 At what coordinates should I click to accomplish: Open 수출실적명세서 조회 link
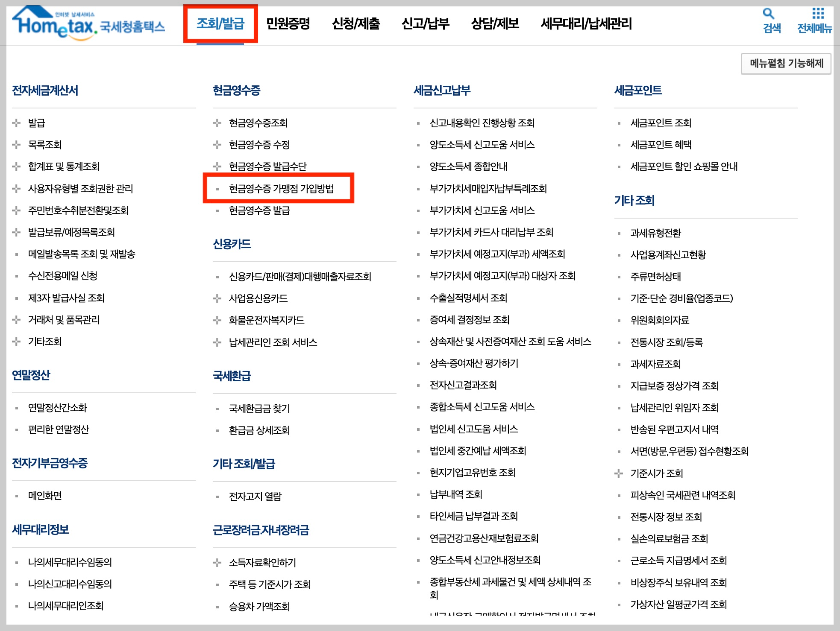(x=468, y=298)
